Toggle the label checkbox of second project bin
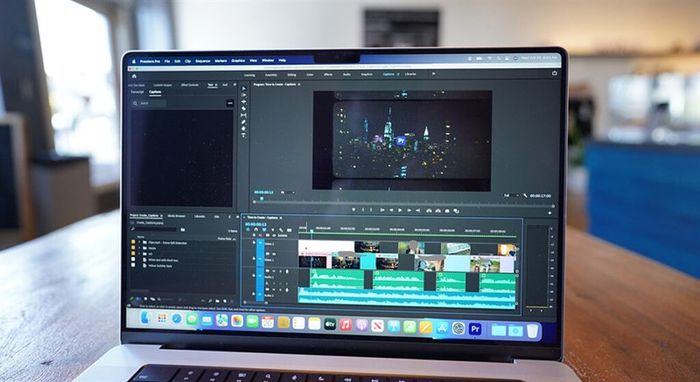 tap(133, 248)
